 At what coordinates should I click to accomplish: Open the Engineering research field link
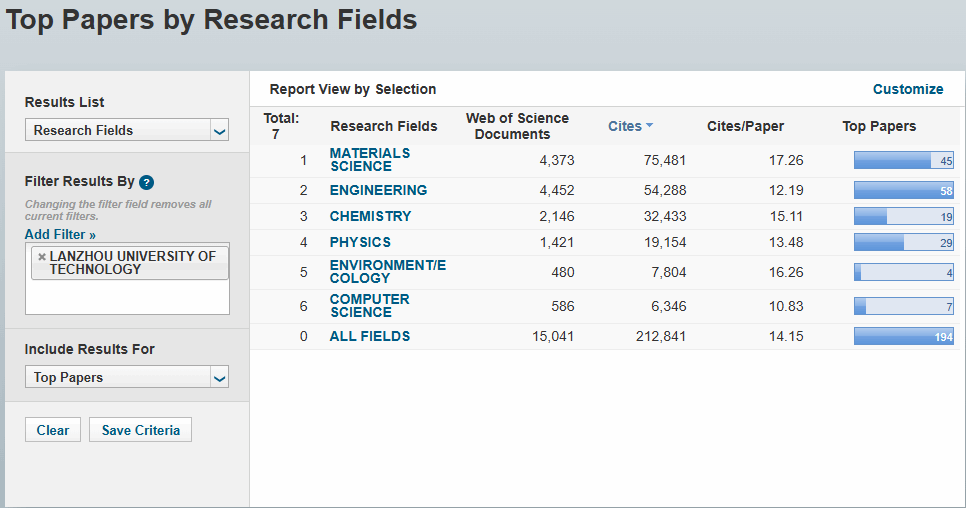point(378,190)
